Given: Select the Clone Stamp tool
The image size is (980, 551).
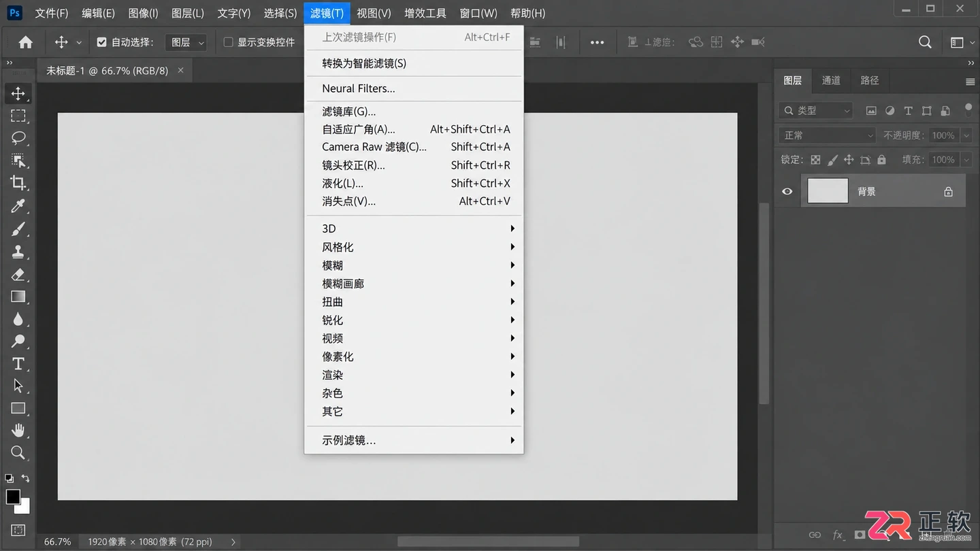Looking at the screenshot, I should [x=18, y=252].
